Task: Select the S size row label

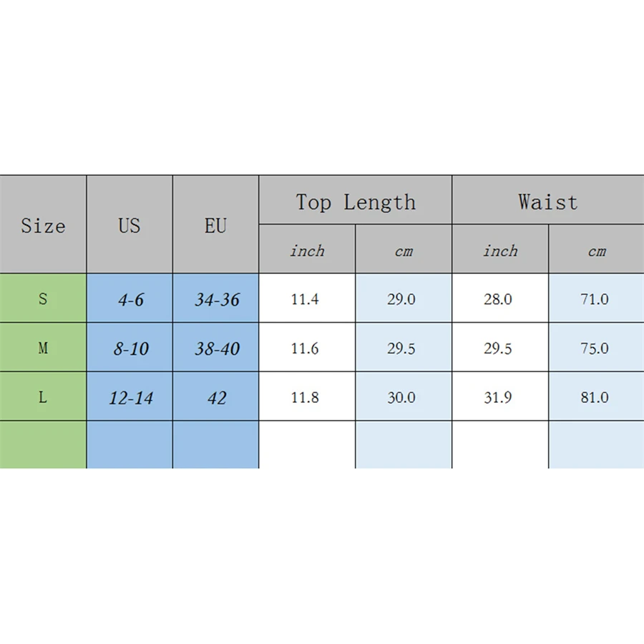Action: [43, 299]
